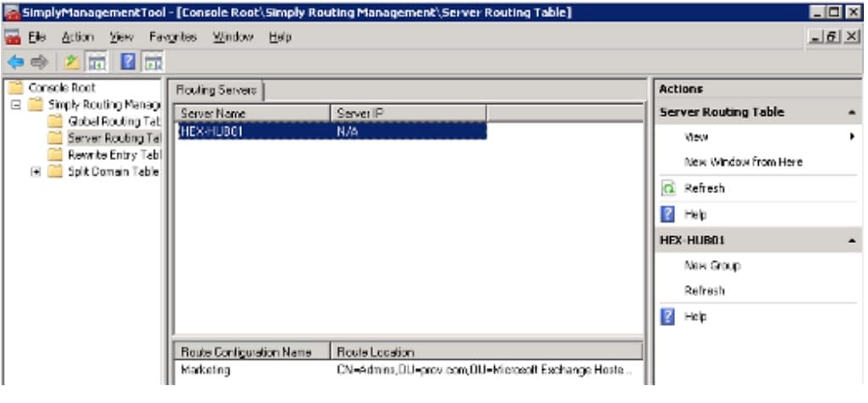
Task: Collapse the Server Routing Table actions section
Action: [x=850, y=113]
